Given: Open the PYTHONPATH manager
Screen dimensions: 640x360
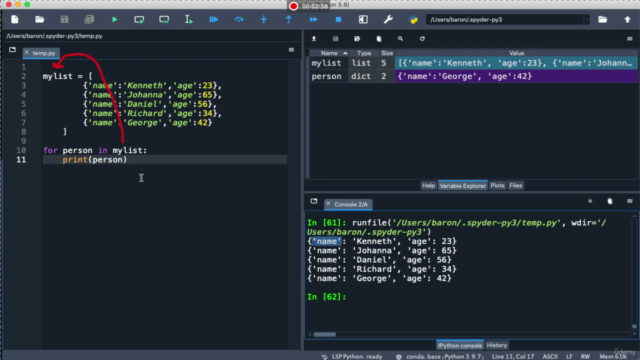Looking at the screenshot, I should [x=413, y=19].
